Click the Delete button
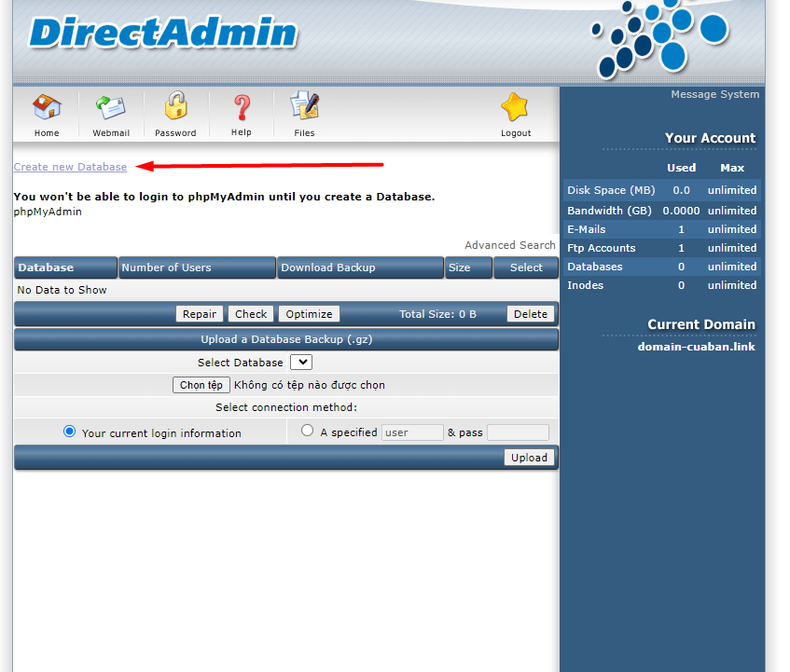790x672 pixels. [x=531, y=314]
